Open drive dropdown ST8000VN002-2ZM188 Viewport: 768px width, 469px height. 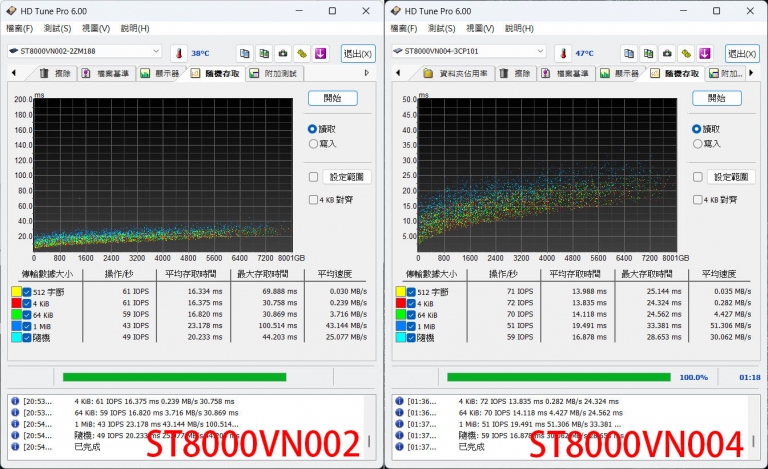click(84, 51)
